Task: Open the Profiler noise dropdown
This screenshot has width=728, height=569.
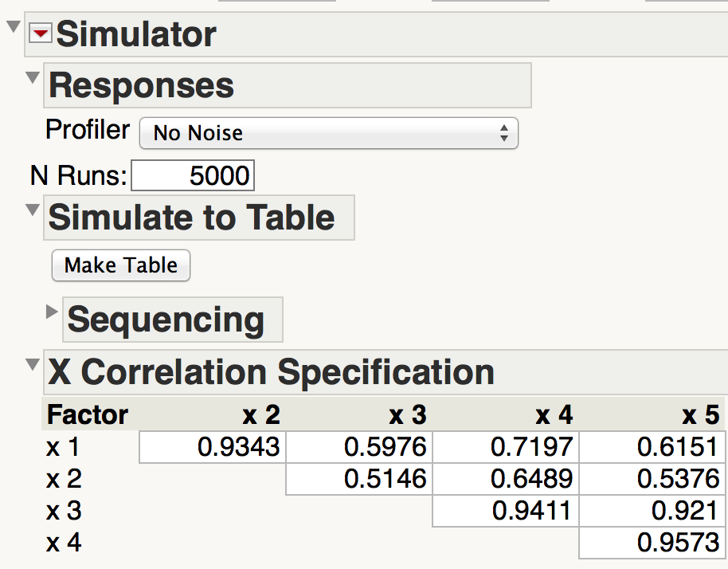Action: (x=328, y=133)
